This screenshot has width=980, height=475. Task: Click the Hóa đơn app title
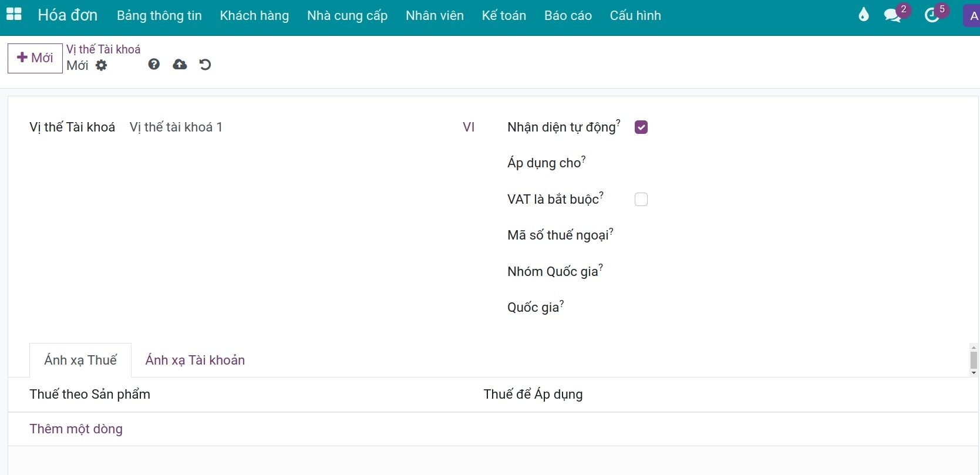68,15
